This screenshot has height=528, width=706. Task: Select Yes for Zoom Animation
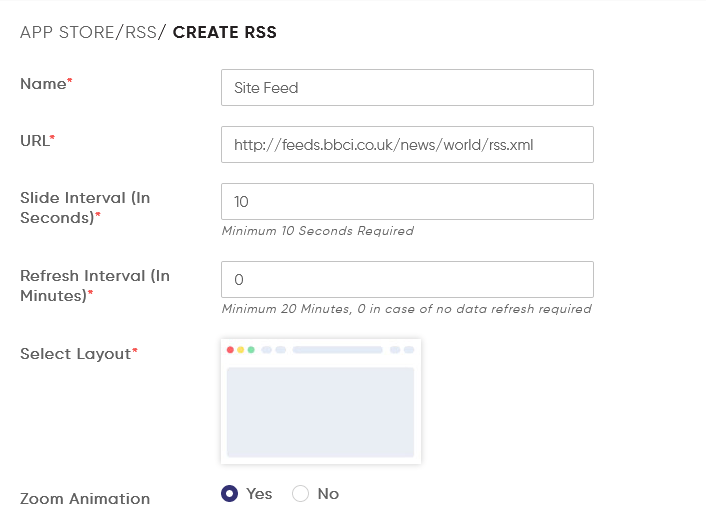pyautogui.click(x=230, y=494)
